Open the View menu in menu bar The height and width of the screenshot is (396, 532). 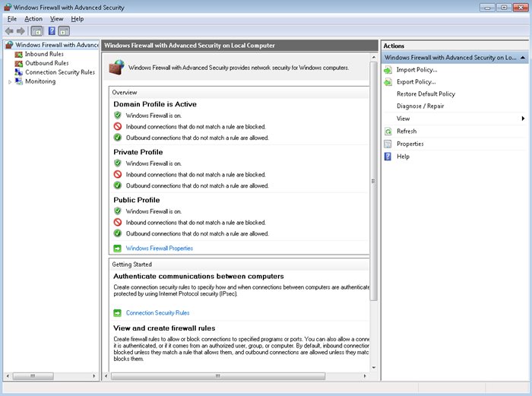(x=57, y=19)
